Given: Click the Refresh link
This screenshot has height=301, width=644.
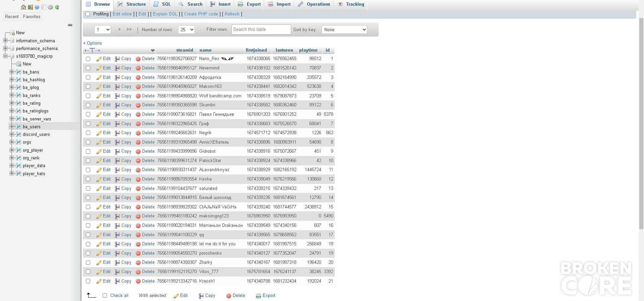Looking at the screenshot, I should click(x=232, y=14).
